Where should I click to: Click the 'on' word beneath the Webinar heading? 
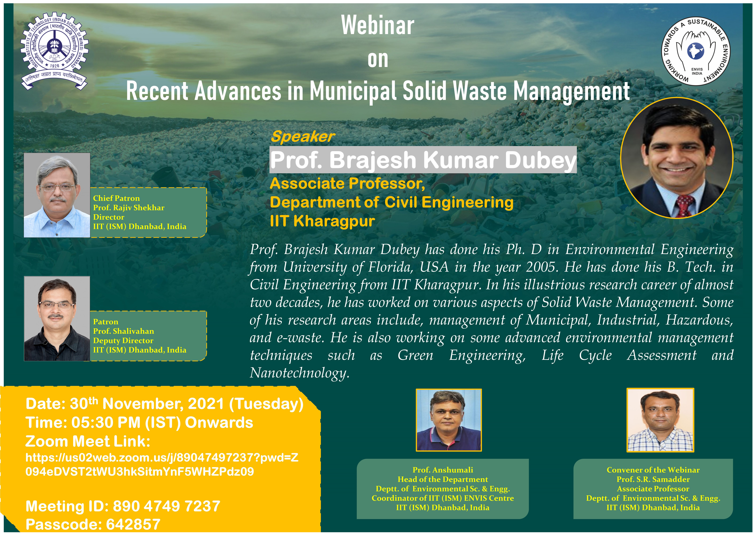378,60
